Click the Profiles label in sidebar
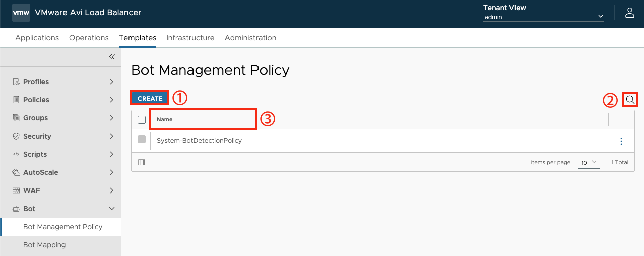 coord(36,82)
